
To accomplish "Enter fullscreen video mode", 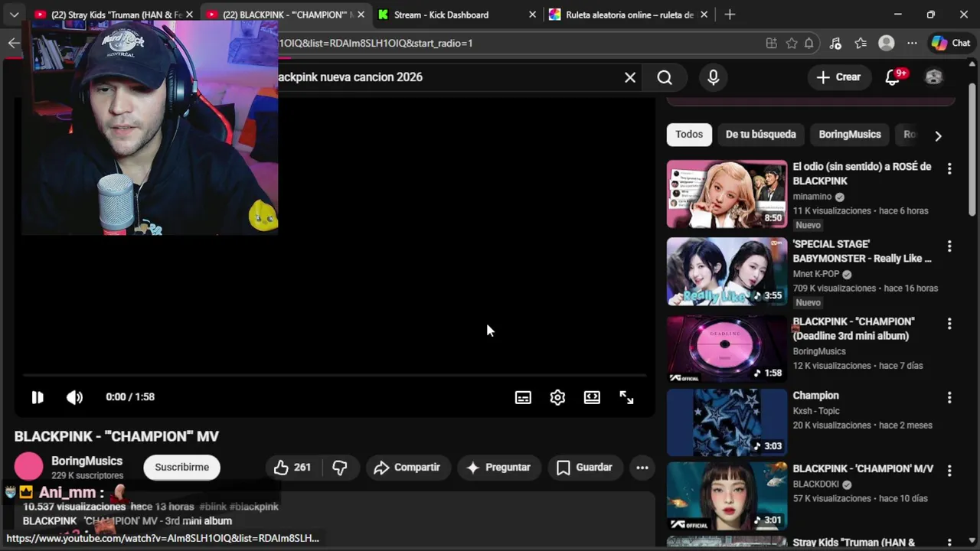I will click(x=626, y=397).
